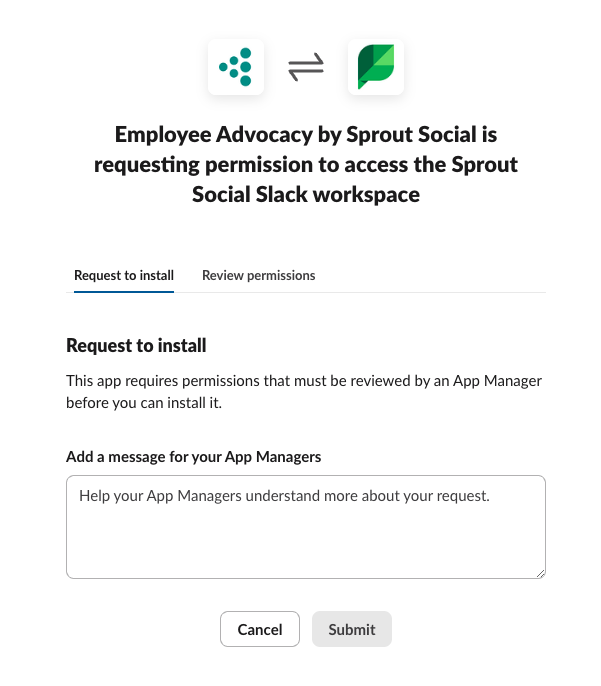Click the 'Help your App Managers' placeholder text
The width and height of the screenshot is (601, 686).
[284, 496]
